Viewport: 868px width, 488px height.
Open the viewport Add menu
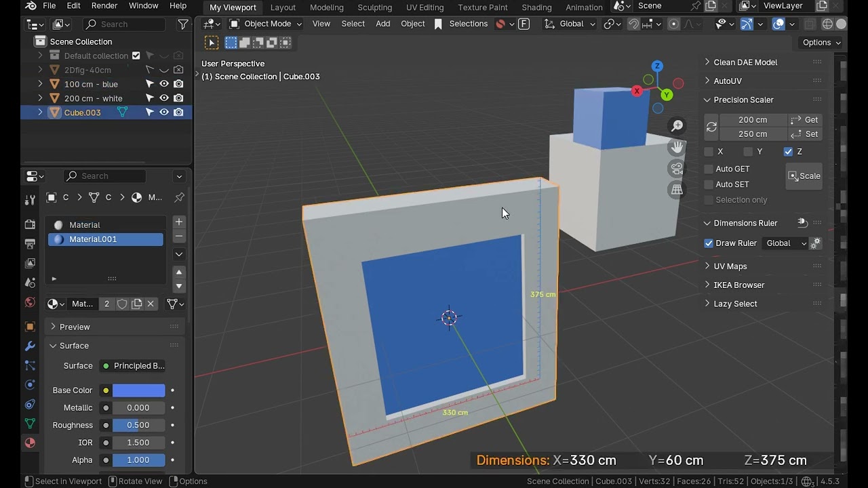click(x=383, y=24)
